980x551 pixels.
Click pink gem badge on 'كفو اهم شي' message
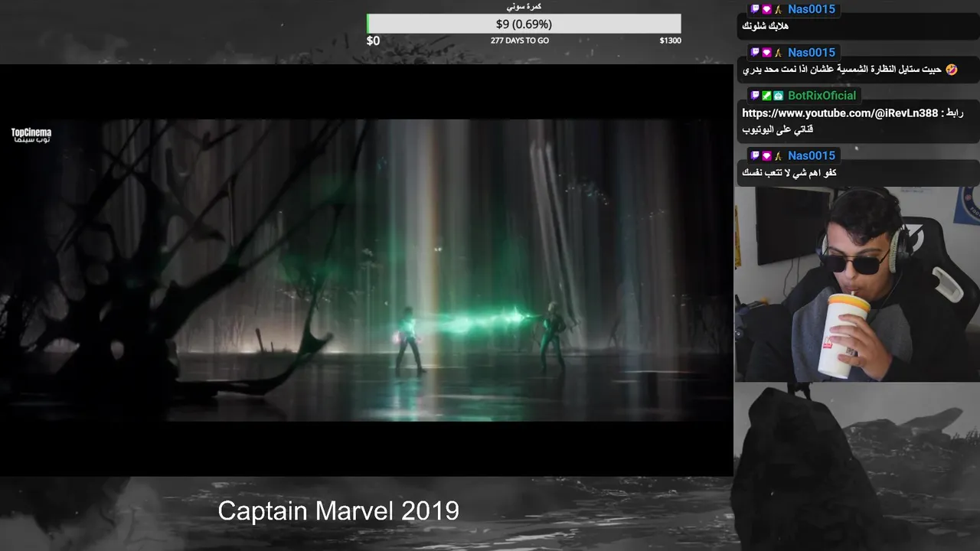(766, 156)
